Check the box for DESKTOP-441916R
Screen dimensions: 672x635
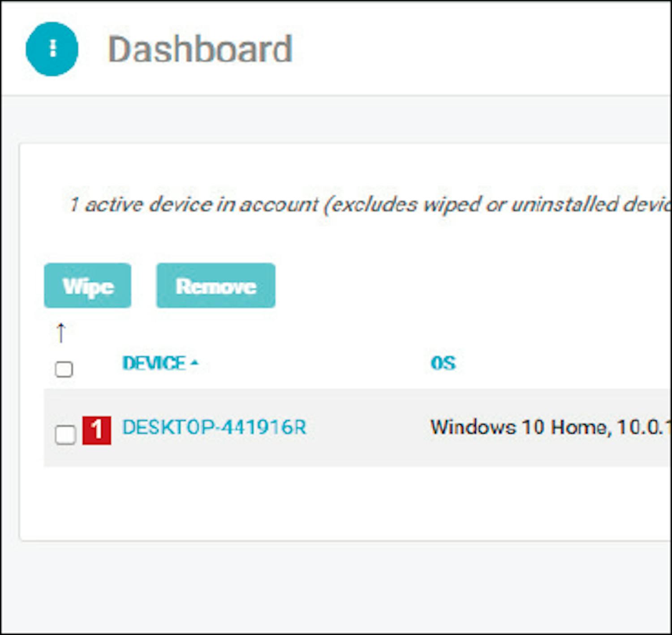click(65, 434)
